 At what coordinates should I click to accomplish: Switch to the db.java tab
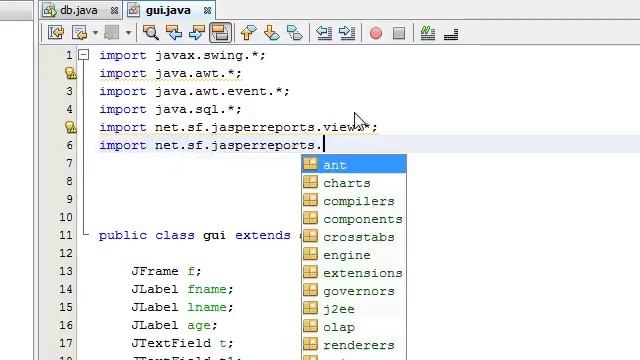pos(79,10)
